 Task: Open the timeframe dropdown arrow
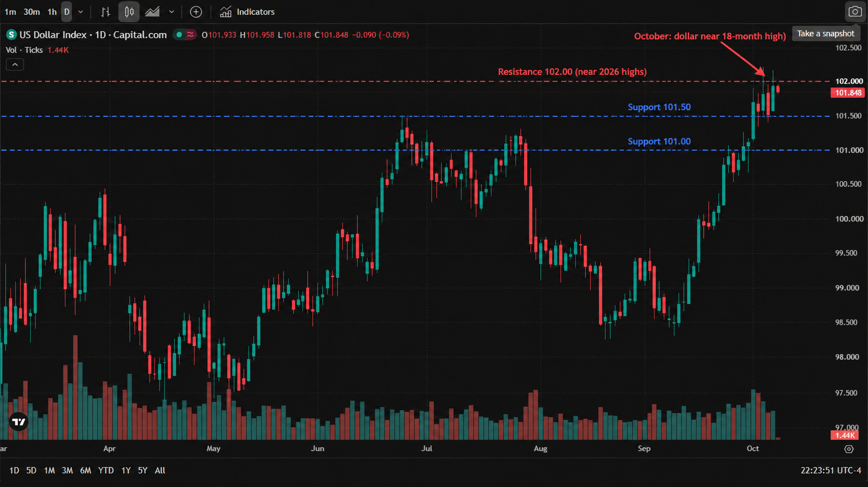[81, 12]
